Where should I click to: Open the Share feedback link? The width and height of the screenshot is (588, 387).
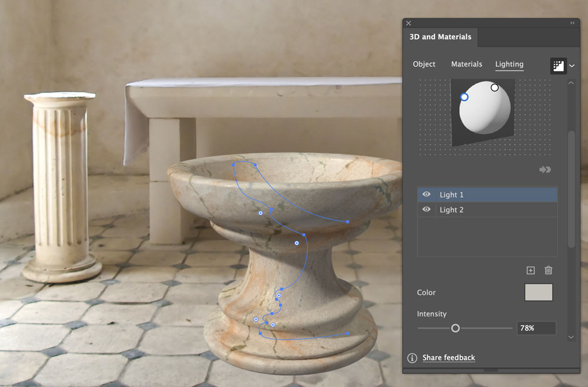tap(449, 358)
